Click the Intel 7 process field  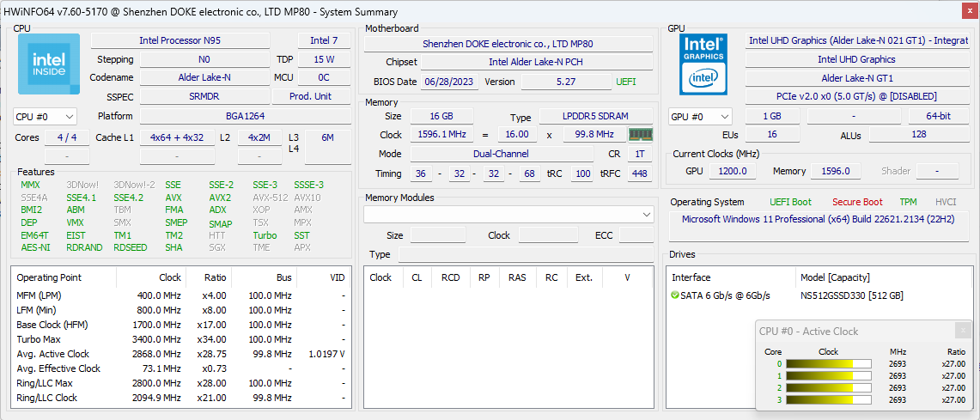(x=324, y=40)
